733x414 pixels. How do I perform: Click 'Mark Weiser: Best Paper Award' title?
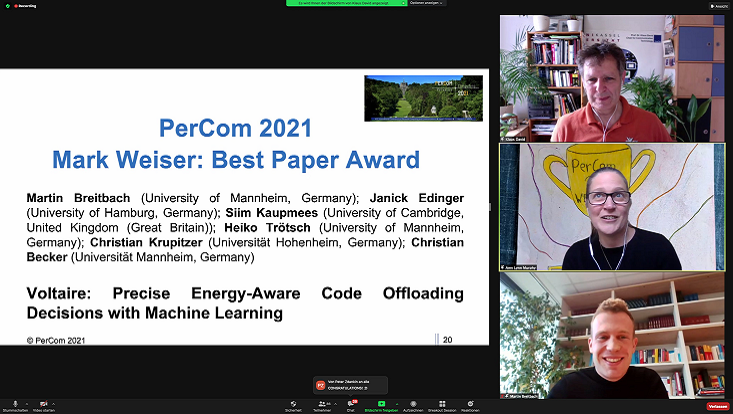[236, 160]
